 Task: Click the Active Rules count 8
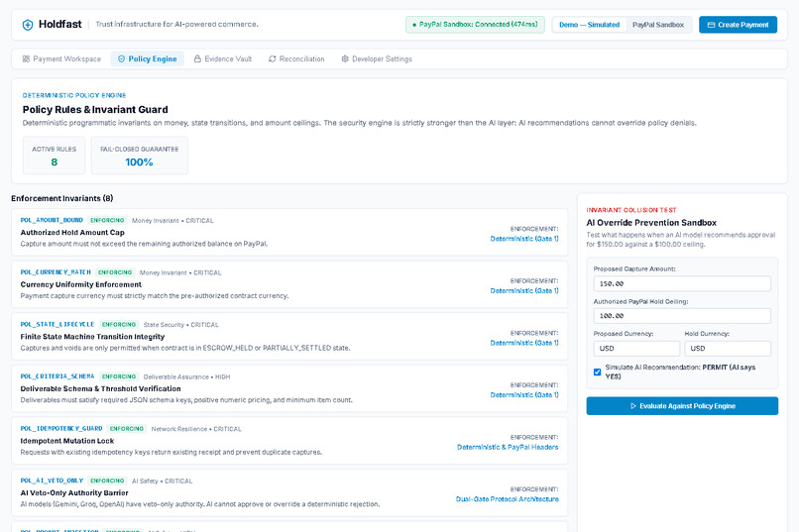(54, 161)
